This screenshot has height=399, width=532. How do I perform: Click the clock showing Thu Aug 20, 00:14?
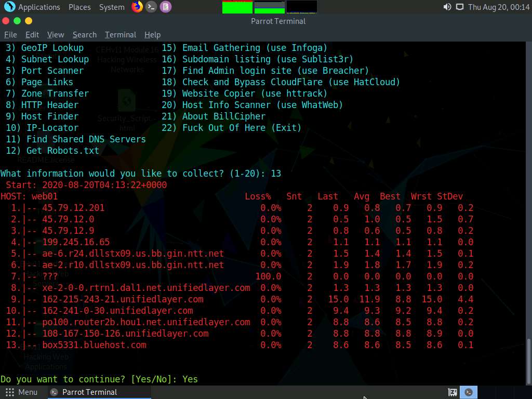(499, 7)
